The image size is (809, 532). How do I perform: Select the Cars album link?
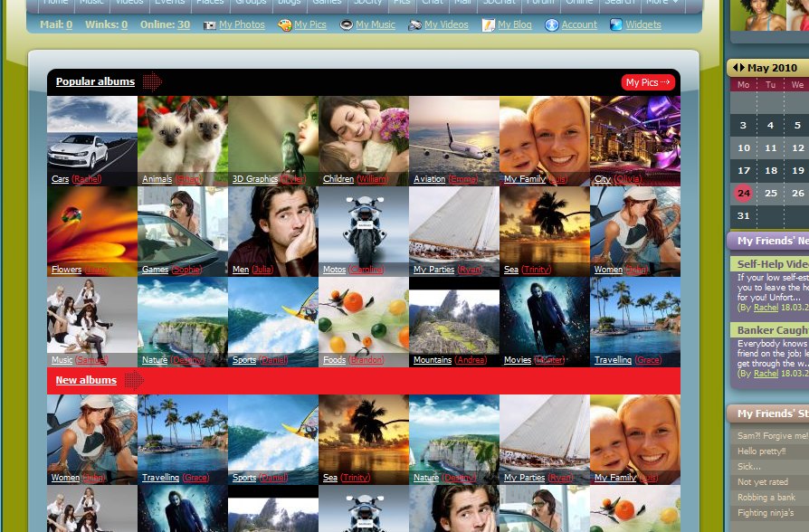point(60,179)
